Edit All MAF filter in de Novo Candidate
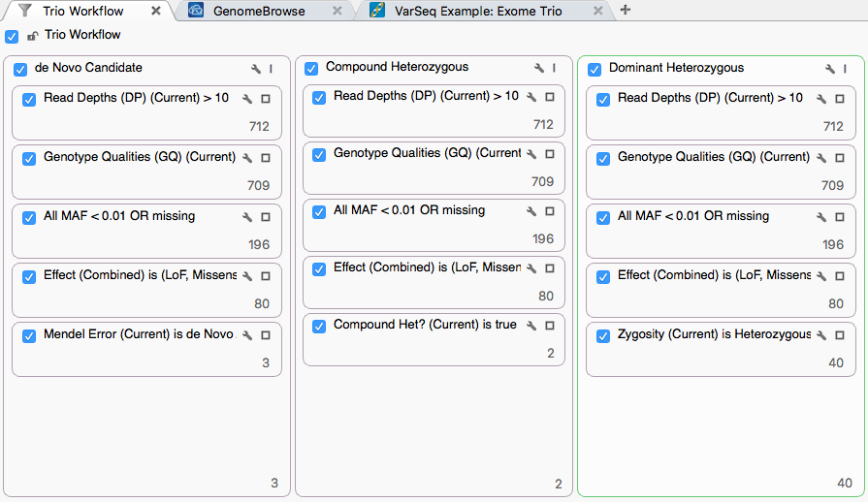 click(247, 217)
